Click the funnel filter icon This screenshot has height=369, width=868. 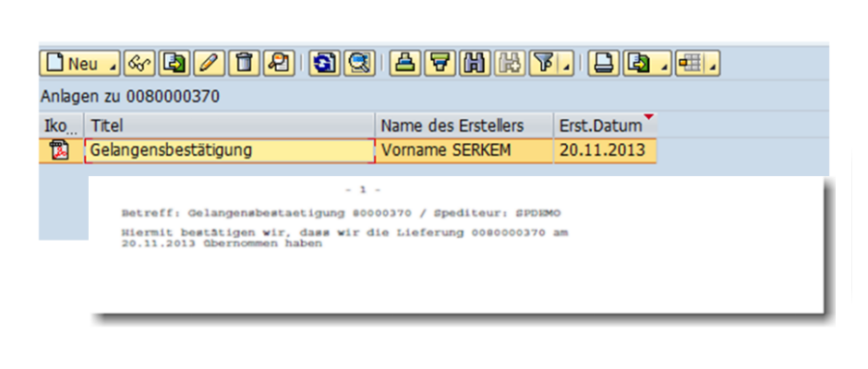545,64
